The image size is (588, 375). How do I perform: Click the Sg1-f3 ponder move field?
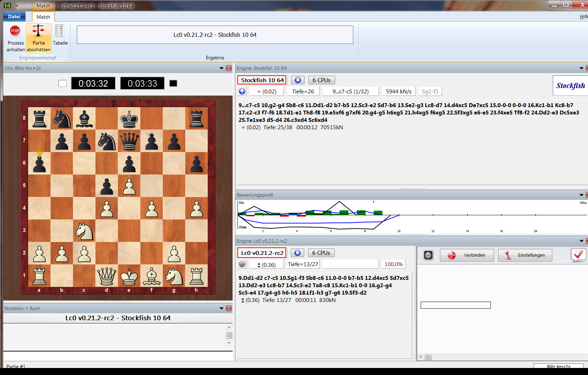[430, 91]
